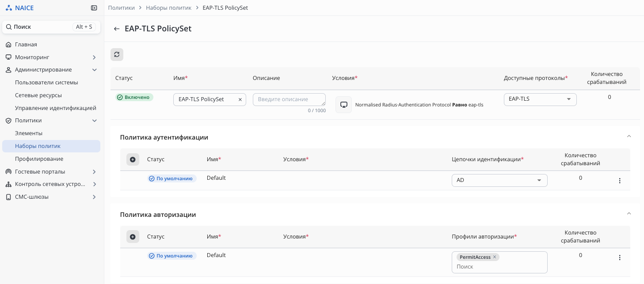This screenshot has height=284, width=644.
Task: Toggle the Включено status badge
Action: [134, 97]
